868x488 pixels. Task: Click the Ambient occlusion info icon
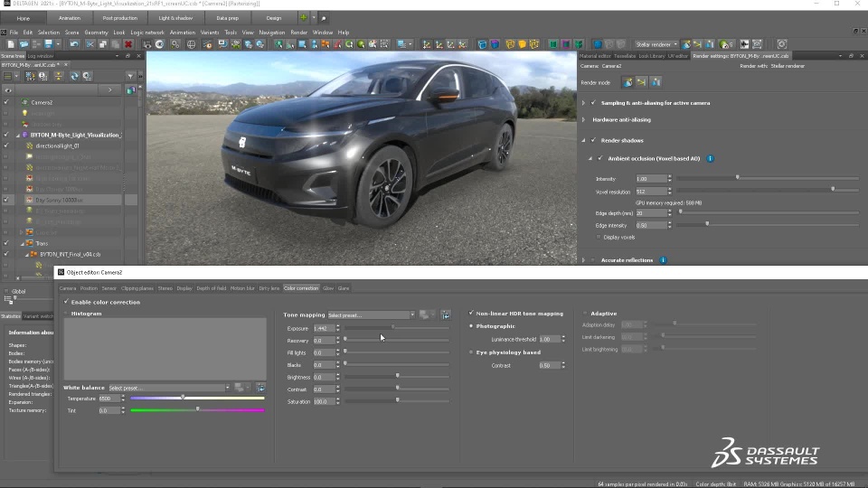pos(710,158)
